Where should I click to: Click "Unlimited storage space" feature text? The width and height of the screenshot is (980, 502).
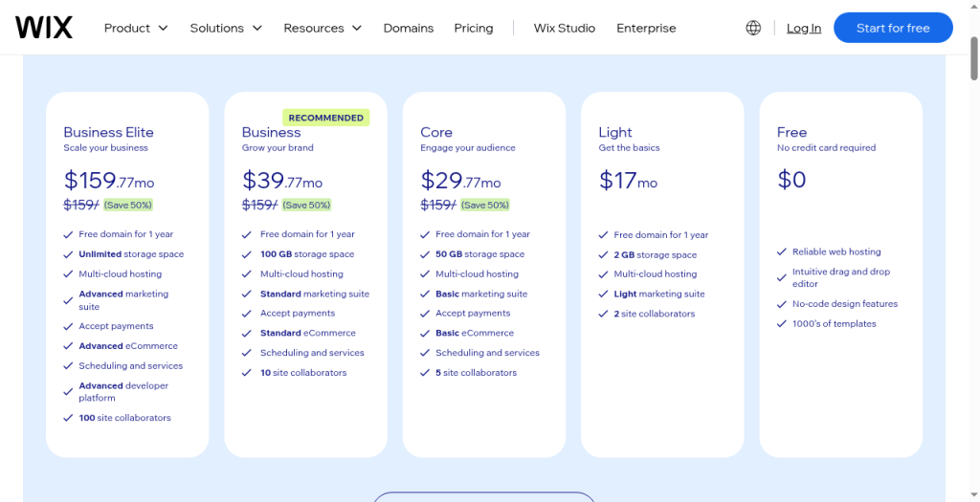pos(131,254)
